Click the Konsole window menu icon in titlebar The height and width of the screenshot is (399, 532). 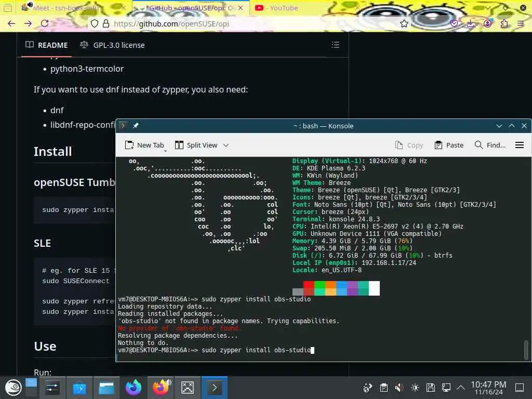coord(123,126)
